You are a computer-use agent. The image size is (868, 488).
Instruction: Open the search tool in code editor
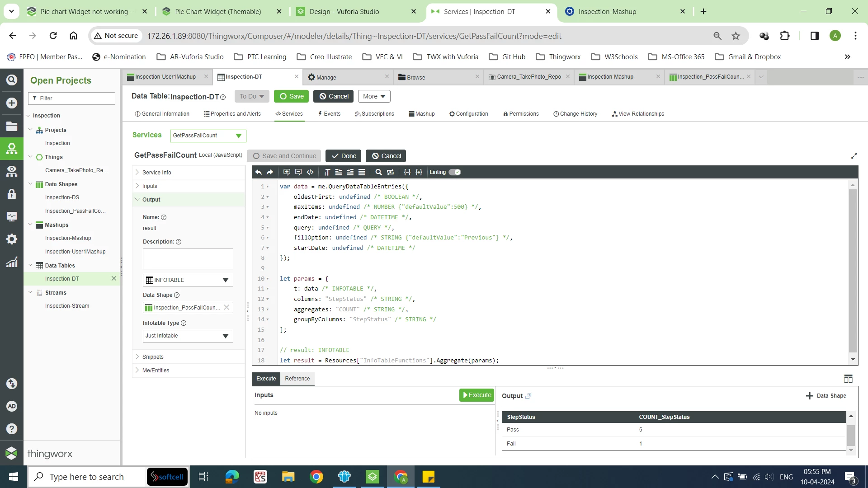click(378, 172)
